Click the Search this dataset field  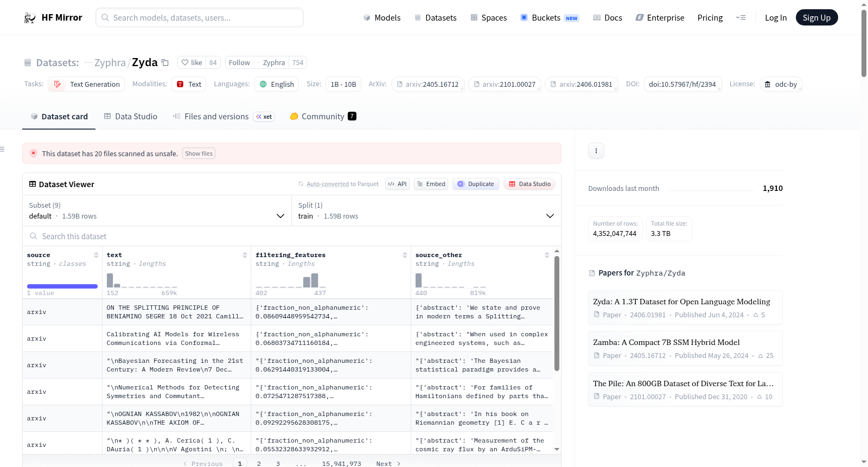[x=292, y=236]
